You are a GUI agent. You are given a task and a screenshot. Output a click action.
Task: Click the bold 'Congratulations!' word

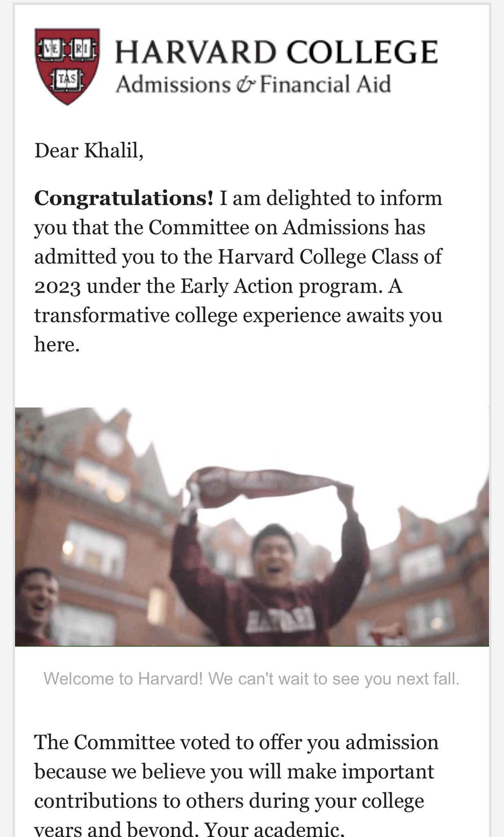click(x=124, y=199)
